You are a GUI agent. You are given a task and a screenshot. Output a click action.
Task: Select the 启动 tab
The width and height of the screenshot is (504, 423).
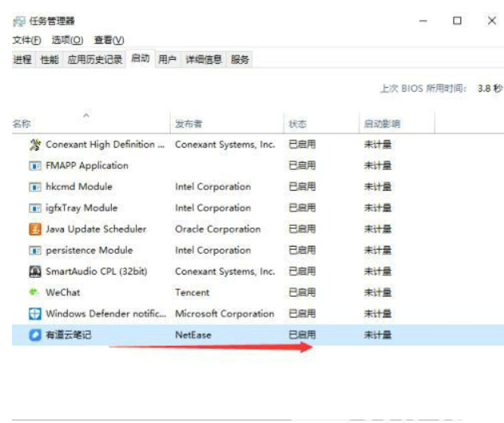[x=141, y=58]
